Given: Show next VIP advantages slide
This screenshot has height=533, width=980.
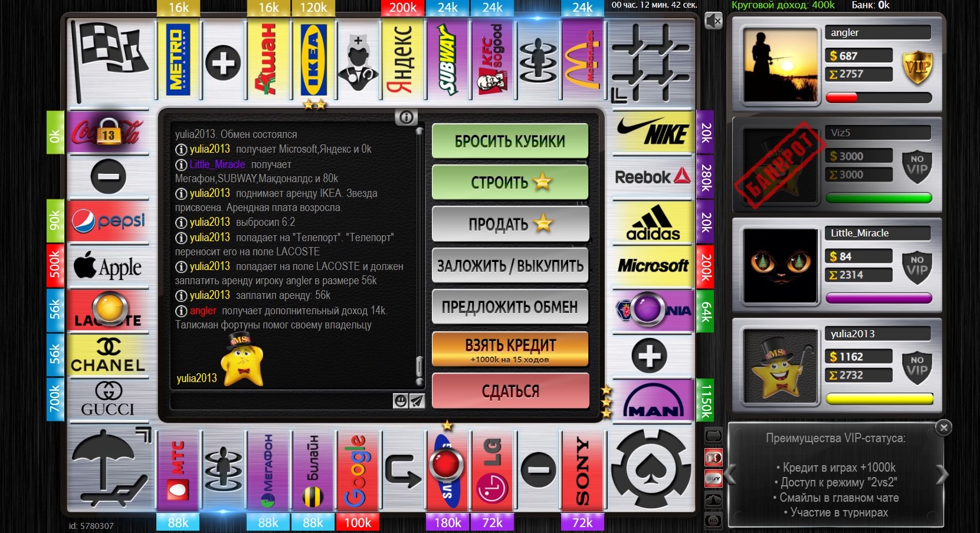Looking at the screenshot, I should [942, 474].
